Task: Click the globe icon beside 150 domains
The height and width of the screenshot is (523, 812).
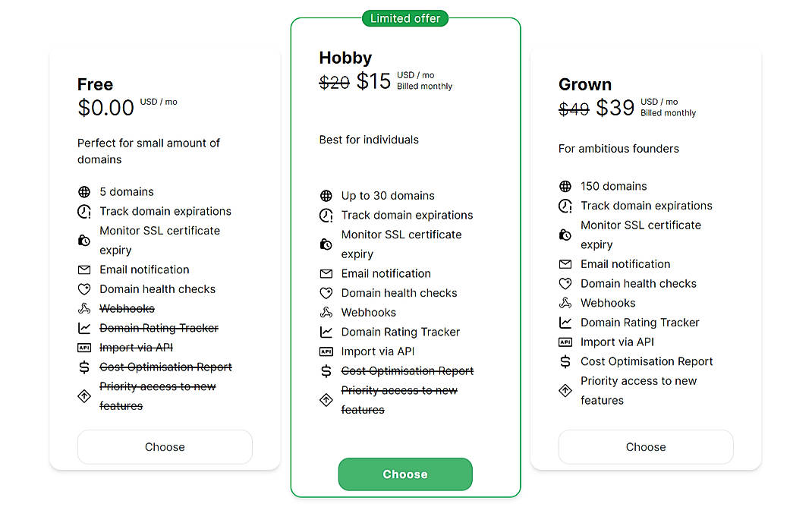Action: click(565, 186)
